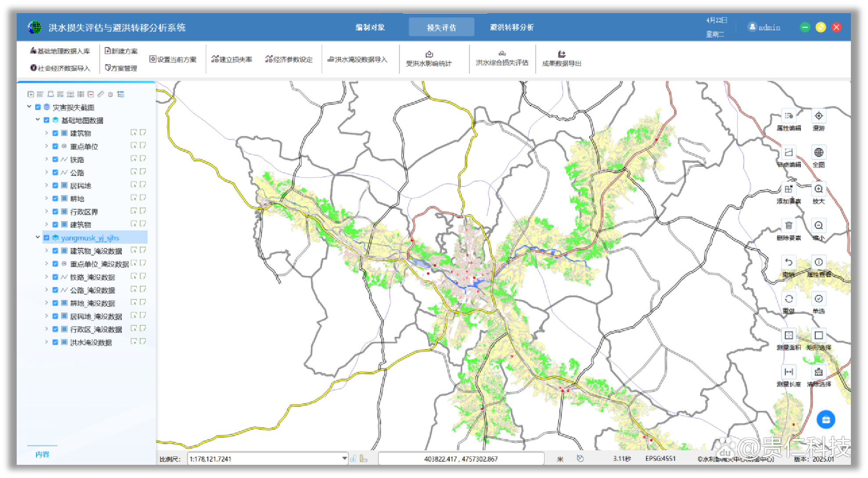This screenshot has height=478, width=868.
Task: Redo with the 重做 tool
Action: point(788,303)
